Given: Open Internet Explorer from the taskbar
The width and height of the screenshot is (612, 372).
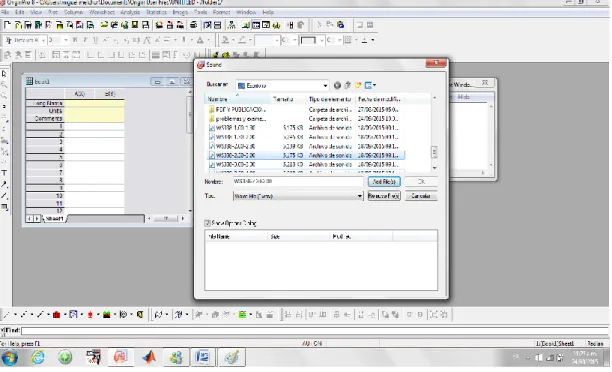Looking at the screenshot, I should click(38, 357).
